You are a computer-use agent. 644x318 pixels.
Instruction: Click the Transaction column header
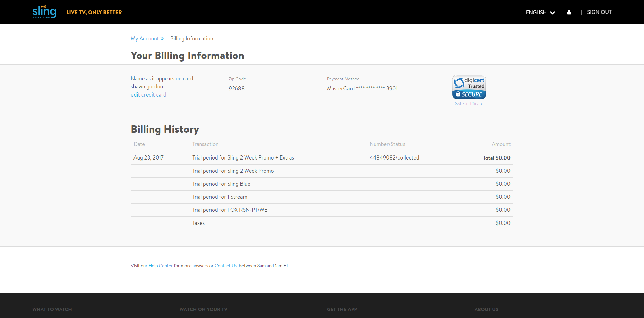[x=205, y=144]
